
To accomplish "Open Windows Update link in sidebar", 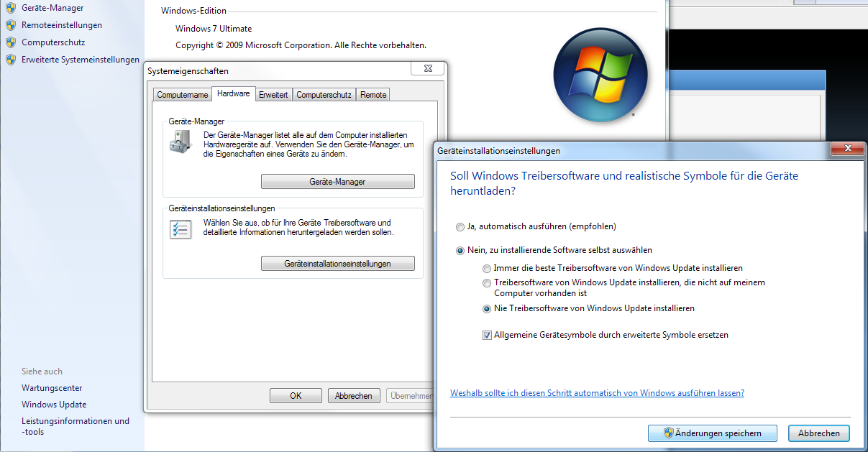I will (x=54, y=405).
